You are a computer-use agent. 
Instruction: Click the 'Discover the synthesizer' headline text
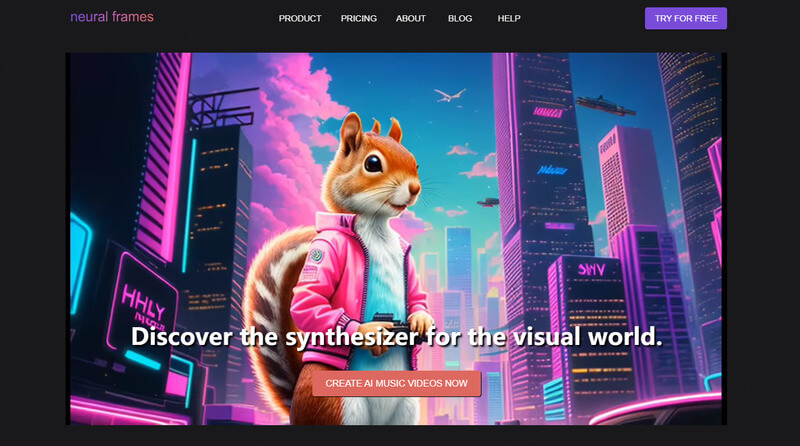coord(397,337)
